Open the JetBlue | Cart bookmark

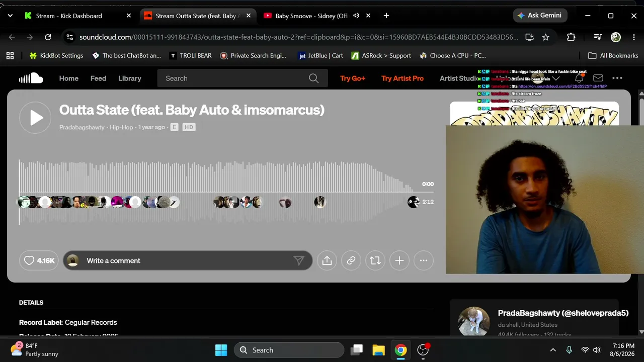(320, 56)
